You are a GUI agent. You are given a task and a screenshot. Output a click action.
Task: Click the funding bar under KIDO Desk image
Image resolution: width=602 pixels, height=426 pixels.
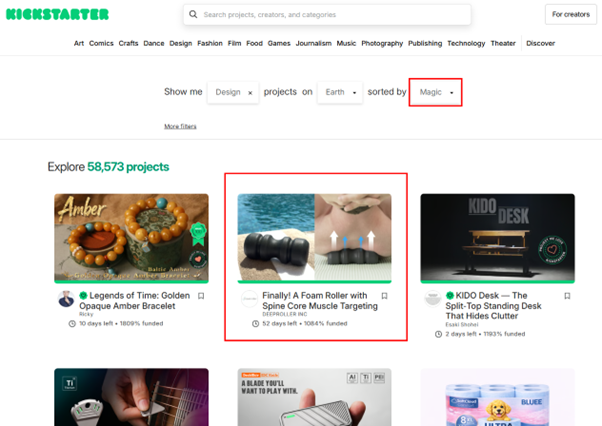[x=498, y=282]
